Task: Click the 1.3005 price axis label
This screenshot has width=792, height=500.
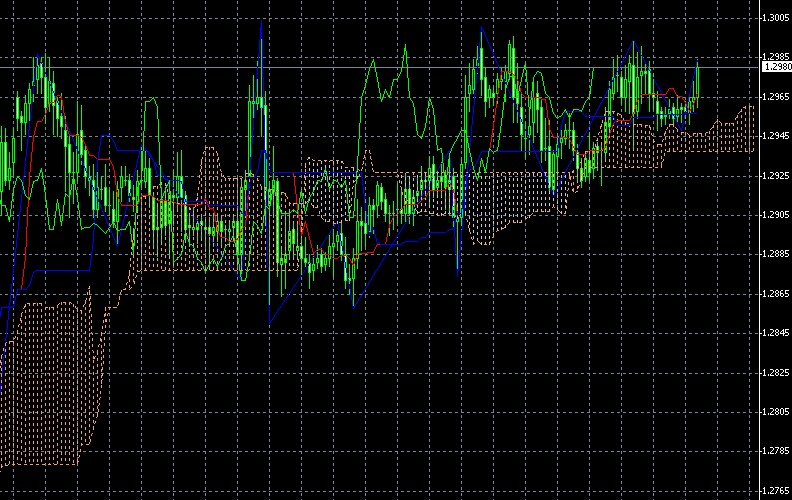Action: click(x=777, y=18)
